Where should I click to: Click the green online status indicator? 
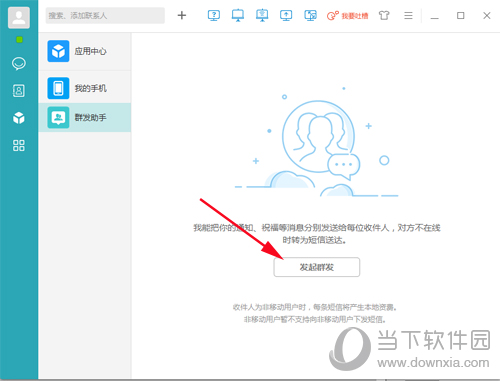click(19, 40)
